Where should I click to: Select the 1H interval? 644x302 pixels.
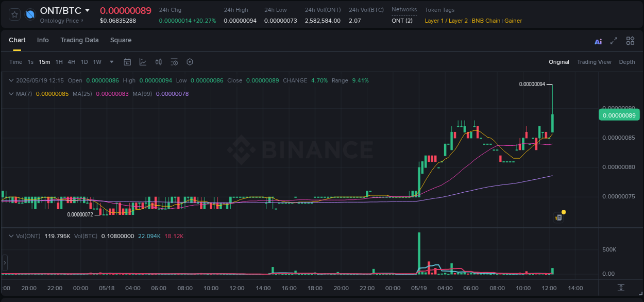click(x=59, y=62)
